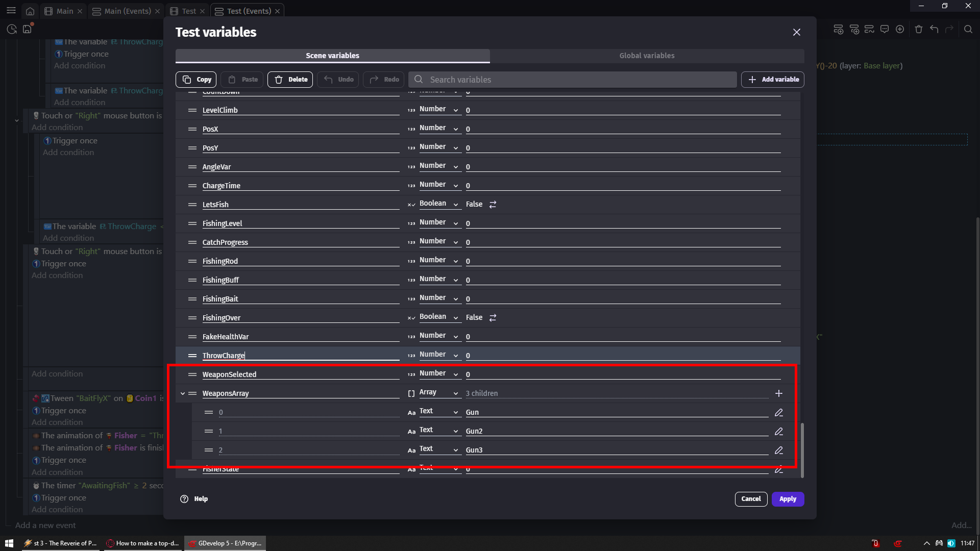Viewport: 980px width, 551px height.
Task: Click the Delete trash button
Action: tap(290, 80)
